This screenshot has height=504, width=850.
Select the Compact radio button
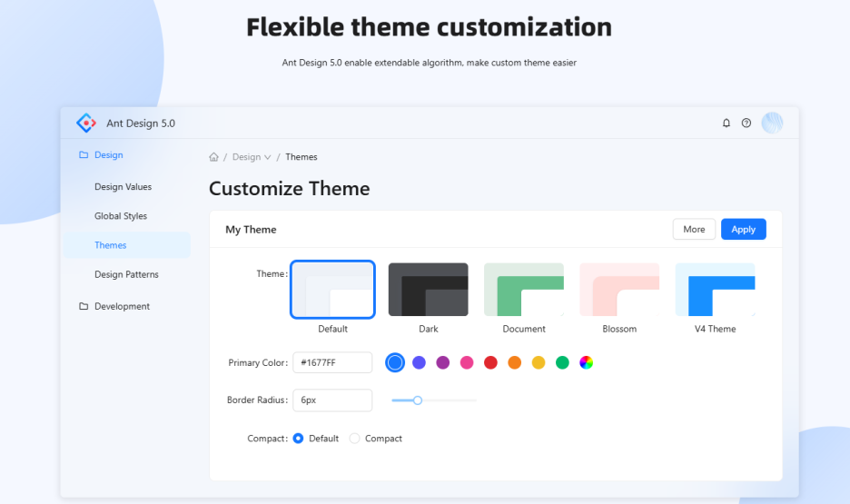(x=354, y=439)
